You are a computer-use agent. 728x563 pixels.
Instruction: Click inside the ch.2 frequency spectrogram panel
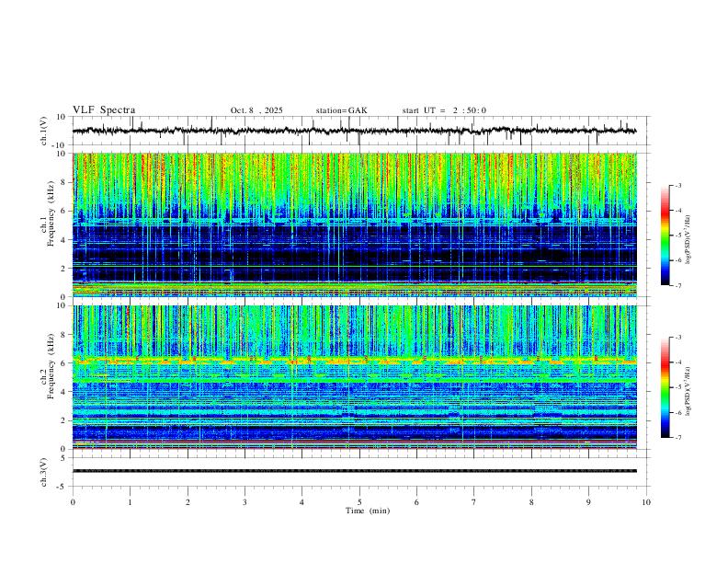[354, 377]
